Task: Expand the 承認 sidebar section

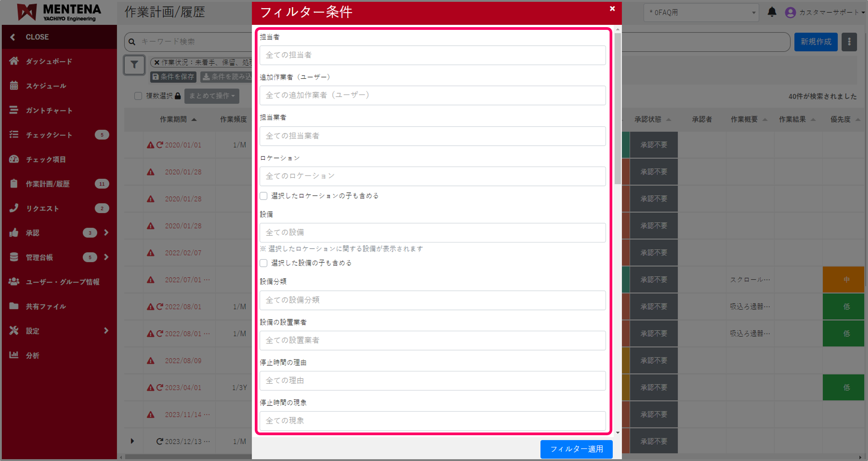Action: (x=106, y=233)
